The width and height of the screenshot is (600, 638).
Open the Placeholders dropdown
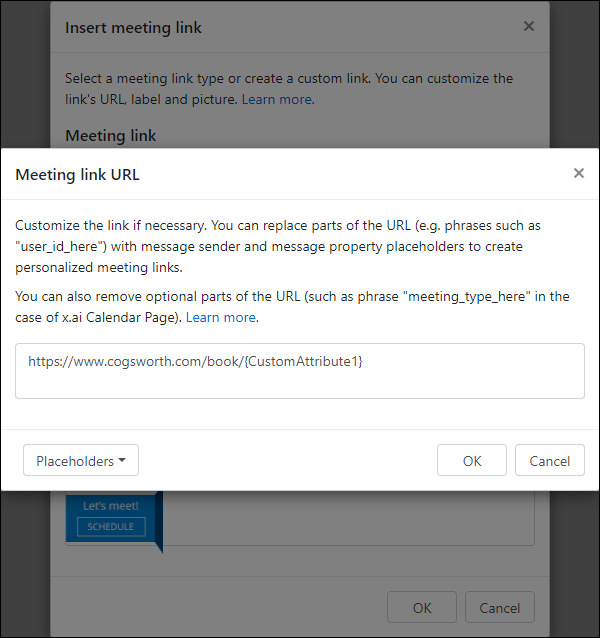pyautogui.click(x=81, y=460)
